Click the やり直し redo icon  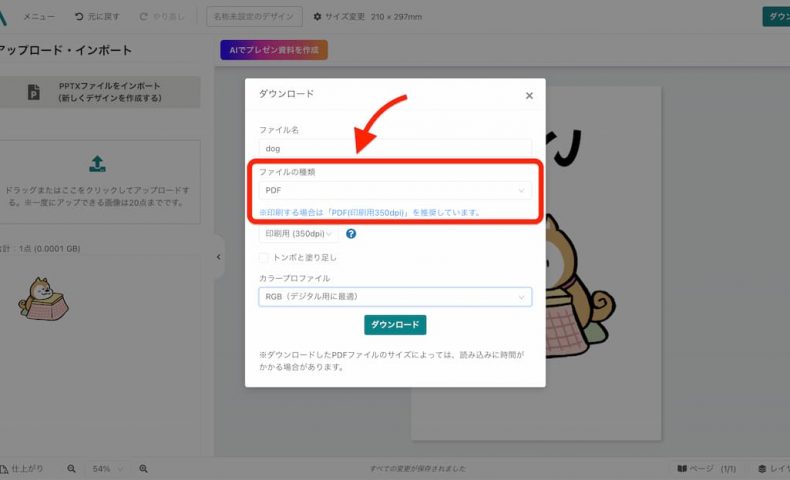point(144,17)
